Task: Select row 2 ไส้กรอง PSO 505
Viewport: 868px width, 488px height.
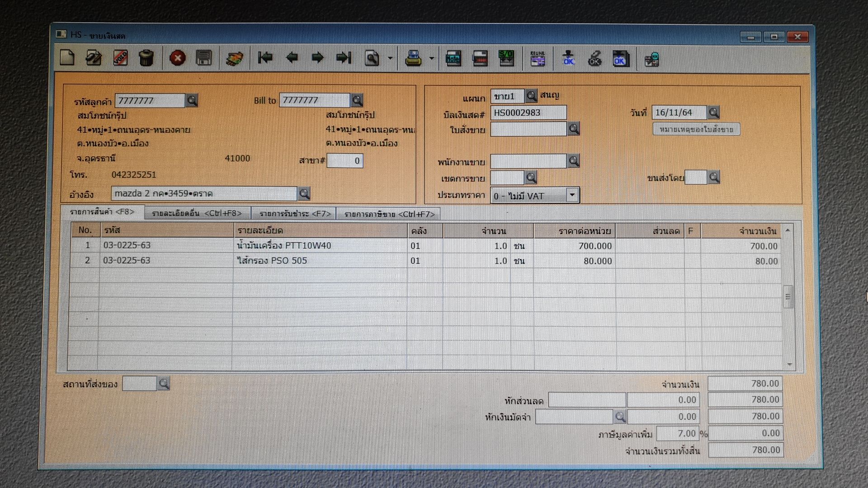Action: [x=425, y=261]
